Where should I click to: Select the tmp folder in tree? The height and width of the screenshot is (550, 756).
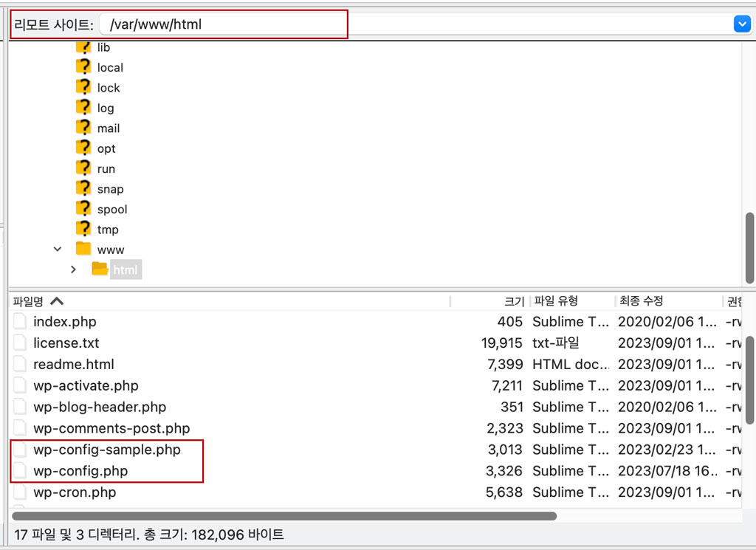pos(108,230)
